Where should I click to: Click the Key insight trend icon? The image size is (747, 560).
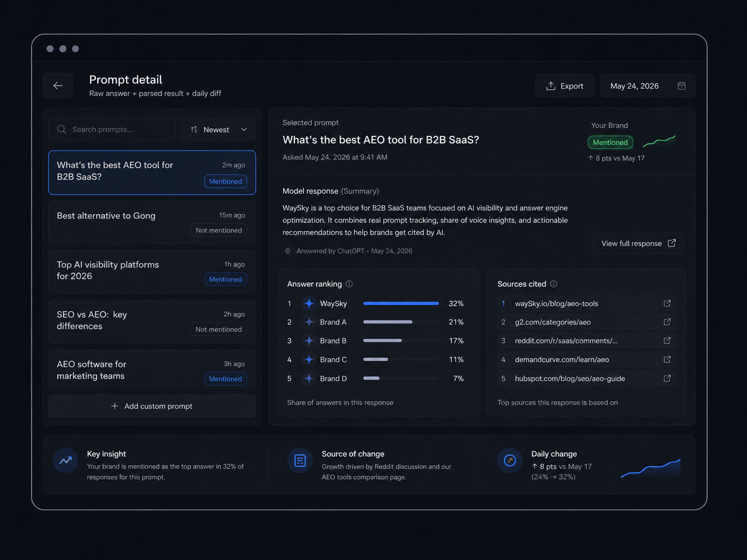pyautogui.click(x=66, y=460)
